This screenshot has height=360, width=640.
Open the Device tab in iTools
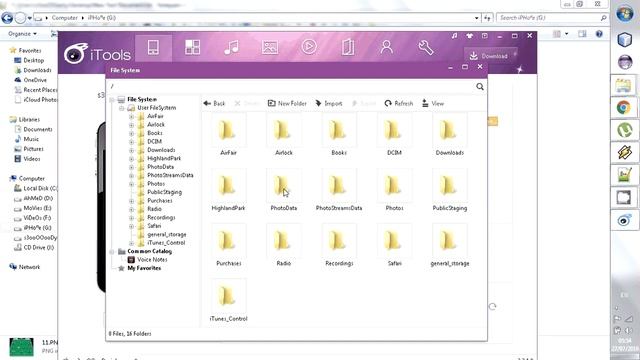pyautogui.click(x=153, y=48)
